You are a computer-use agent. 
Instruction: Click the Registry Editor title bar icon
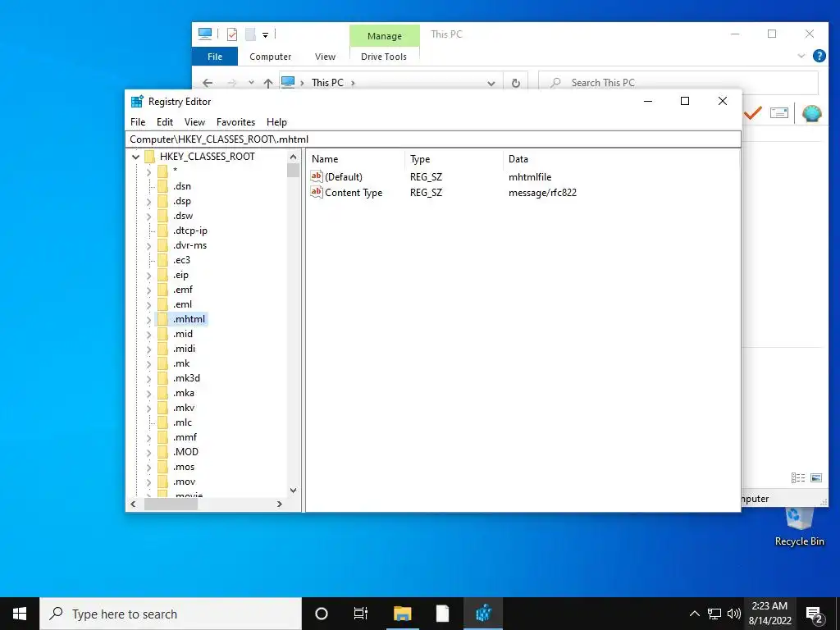(x=137, y=101)
